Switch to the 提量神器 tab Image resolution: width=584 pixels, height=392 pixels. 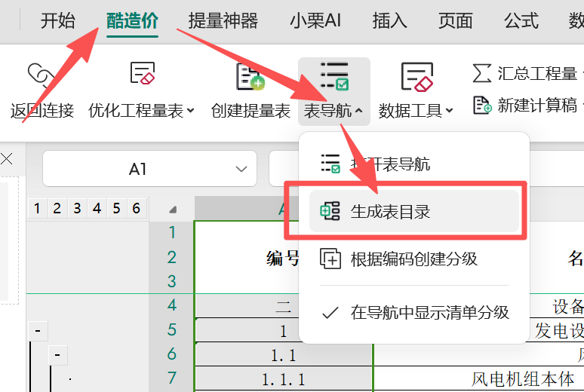223,20
